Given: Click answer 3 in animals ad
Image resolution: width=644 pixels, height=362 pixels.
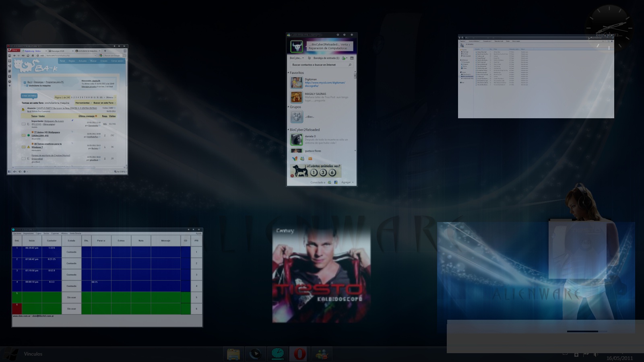Looking at the screenshot, I should 323,173.
